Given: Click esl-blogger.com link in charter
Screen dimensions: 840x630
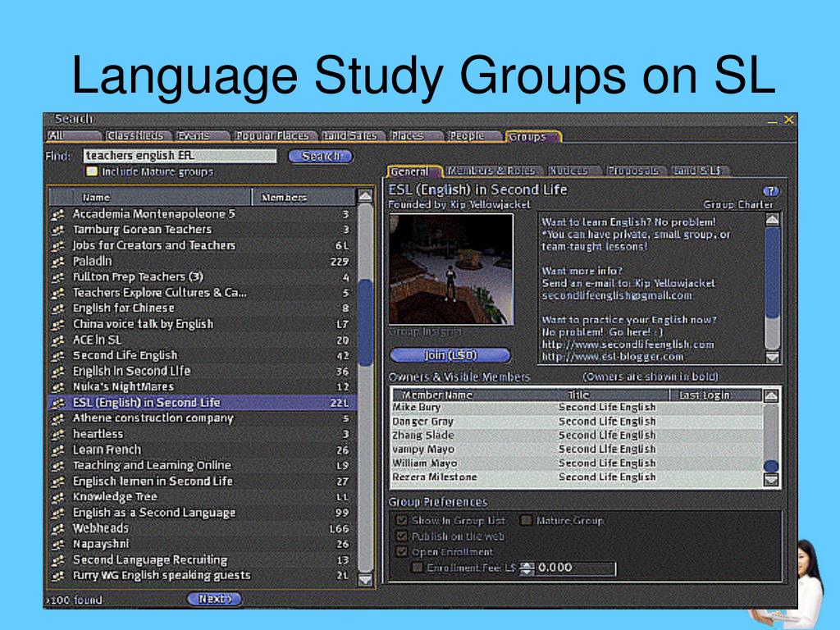Looking at the screenshot, I should (x=612, y=357).
